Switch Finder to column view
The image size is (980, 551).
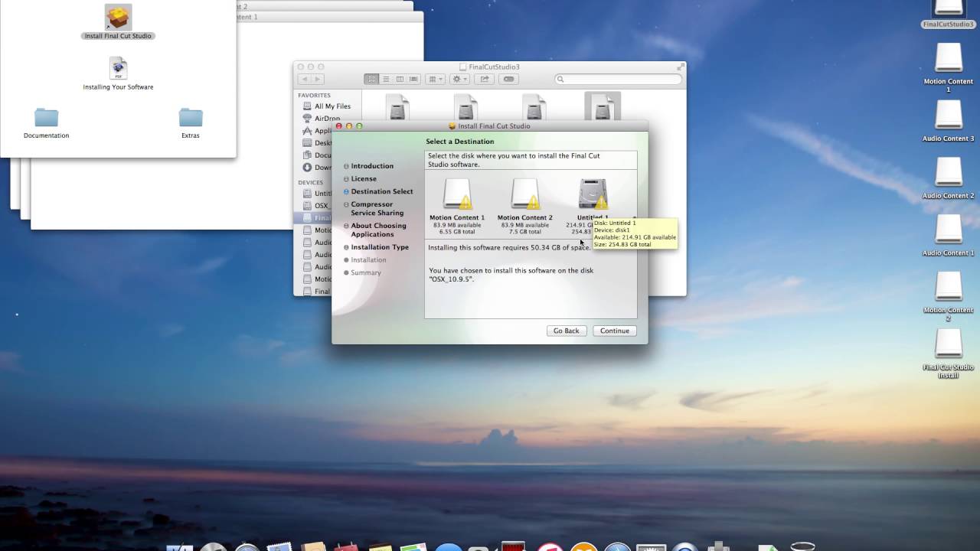pyautogui.click(x=400, y=79)
